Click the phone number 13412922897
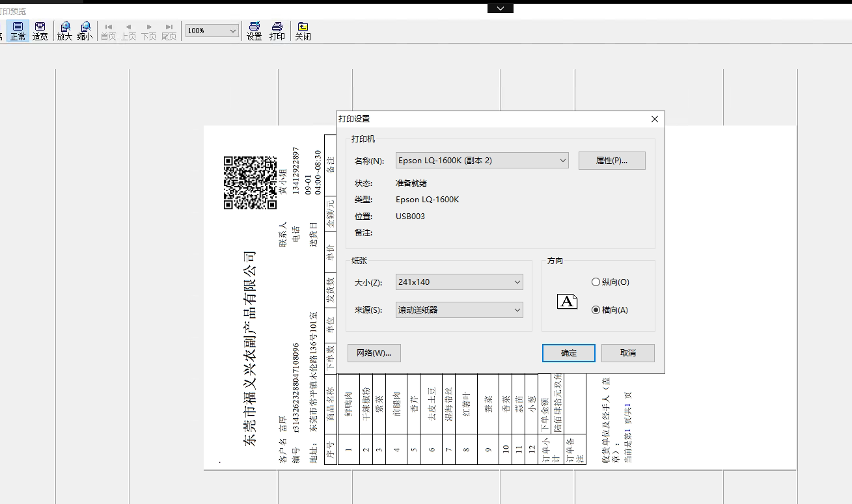Image resolution: width=852 pixels, height=504 pixels. tap(296, 171)
